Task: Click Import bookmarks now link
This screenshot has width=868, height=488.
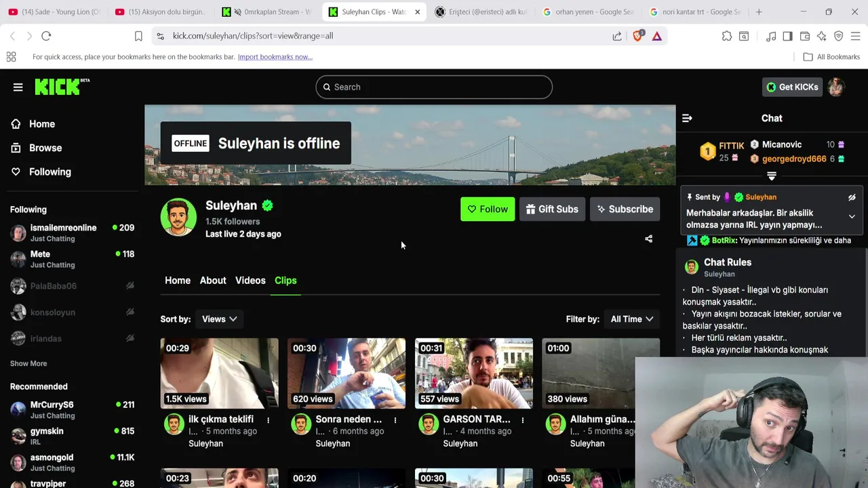Action: [x=275, y=57]
